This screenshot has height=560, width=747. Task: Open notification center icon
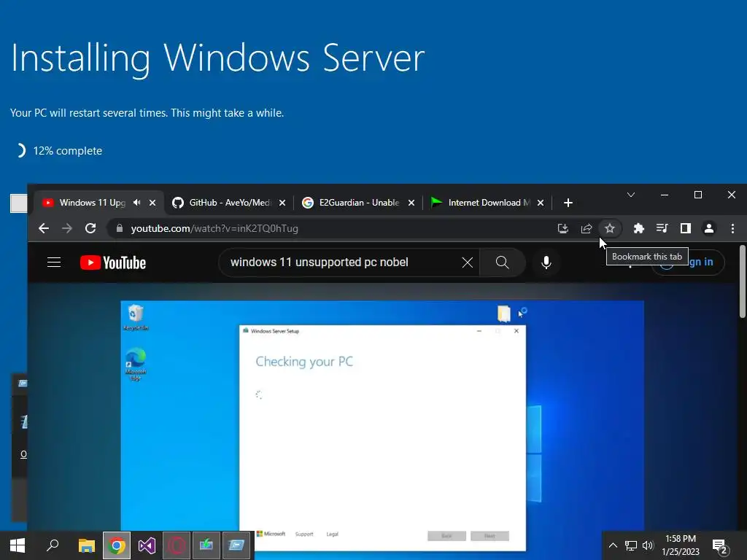[720, 545]
